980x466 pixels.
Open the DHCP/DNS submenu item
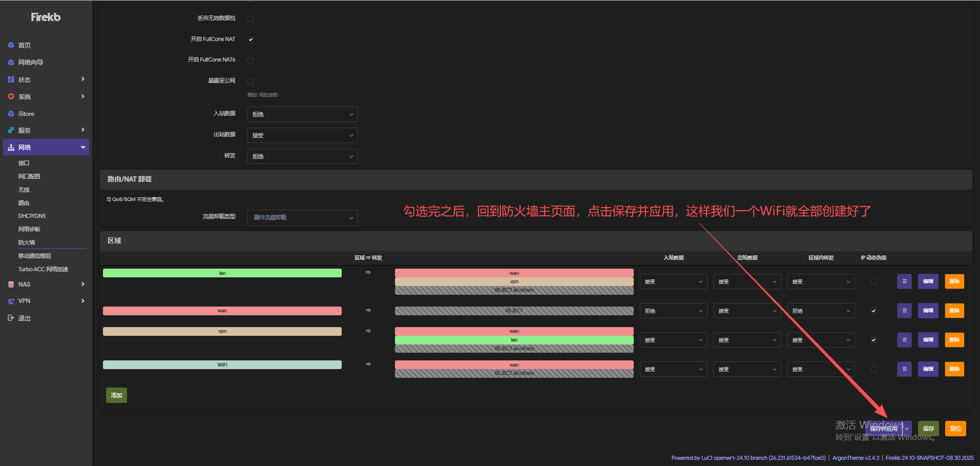[x=32, y=216]
